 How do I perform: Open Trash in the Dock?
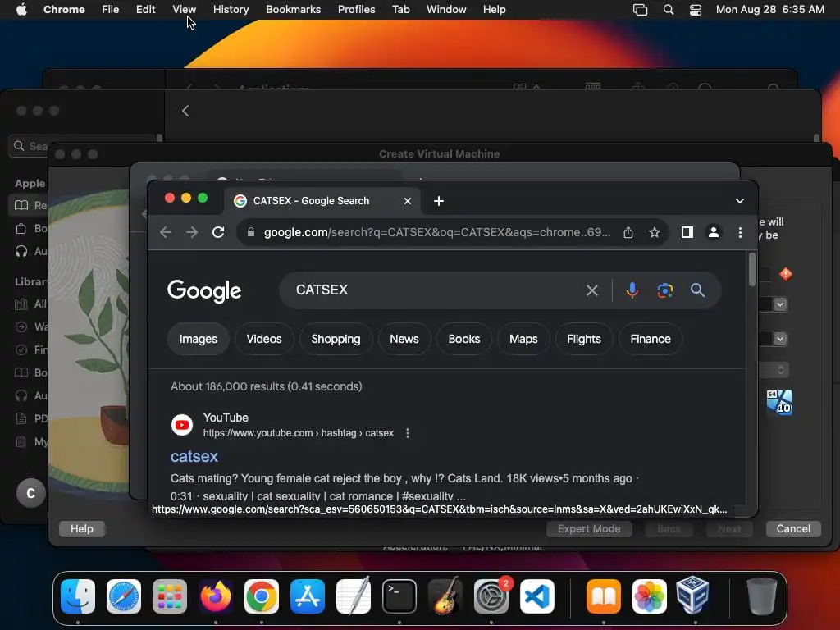point(761,596)
